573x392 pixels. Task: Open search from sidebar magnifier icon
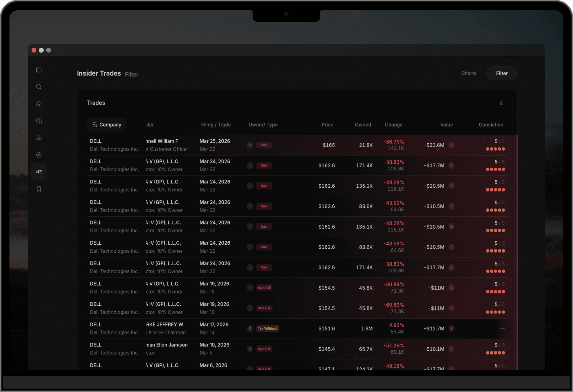(x=39, y=87)
